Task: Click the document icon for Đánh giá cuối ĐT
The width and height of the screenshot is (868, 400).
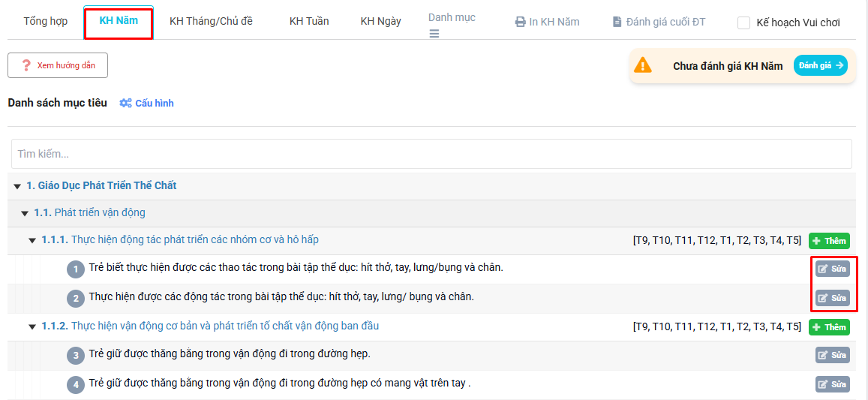Action: (x=617, y=22)
